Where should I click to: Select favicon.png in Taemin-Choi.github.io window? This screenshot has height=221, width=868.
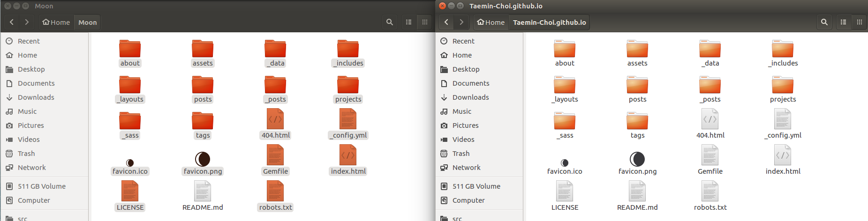(x=637, y=163)
